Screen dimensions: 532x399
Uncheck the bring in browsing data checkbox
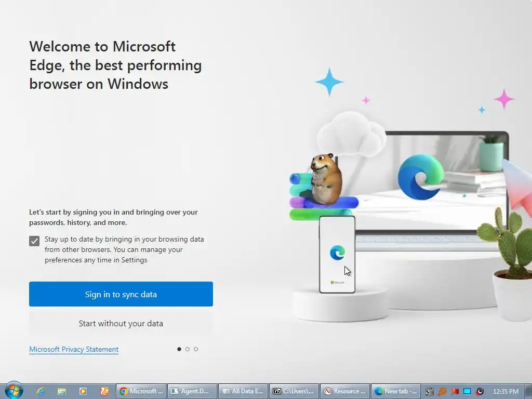pyautogui.click(x=34, y=241)
